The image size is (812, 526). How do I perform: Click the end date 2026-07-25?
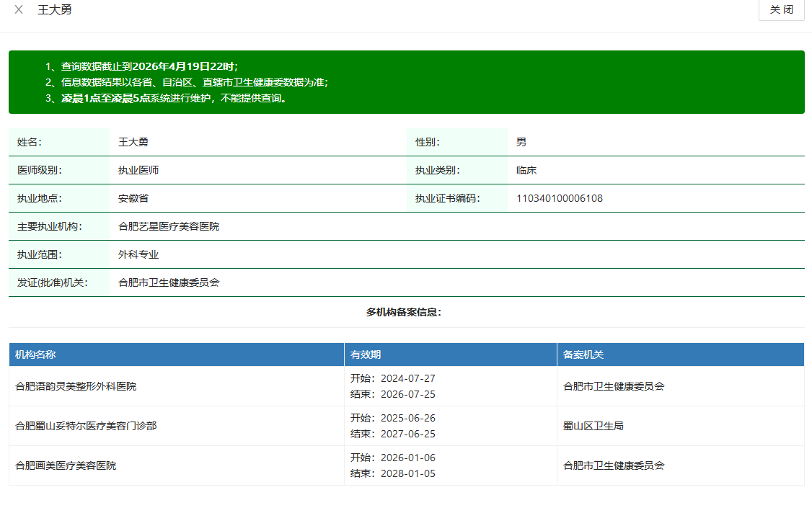pos(407,394)
